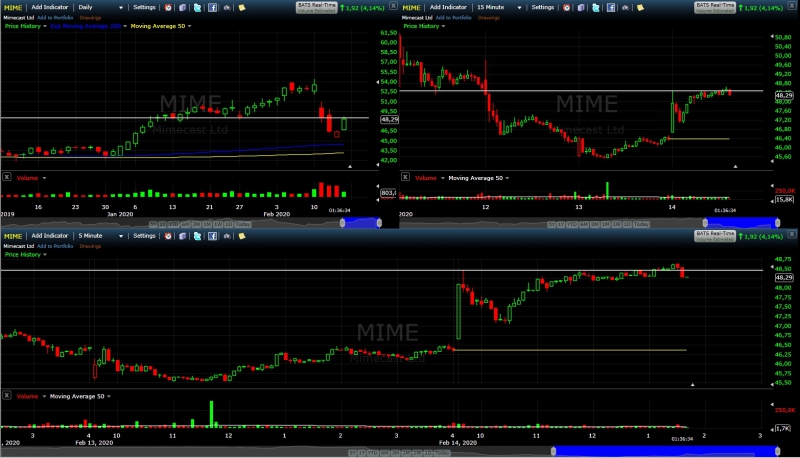The height and width of the screenshot is (458, 800).
Task: Click MIME ticker symbol in 15 Minute chart
Action: [411, 8]
